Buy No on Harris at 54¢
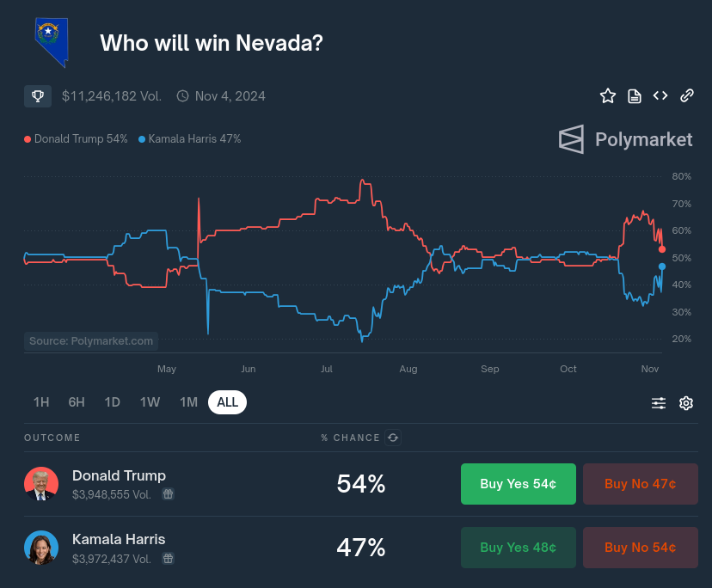This screenshot has height=588, width=712. point(640,548)
